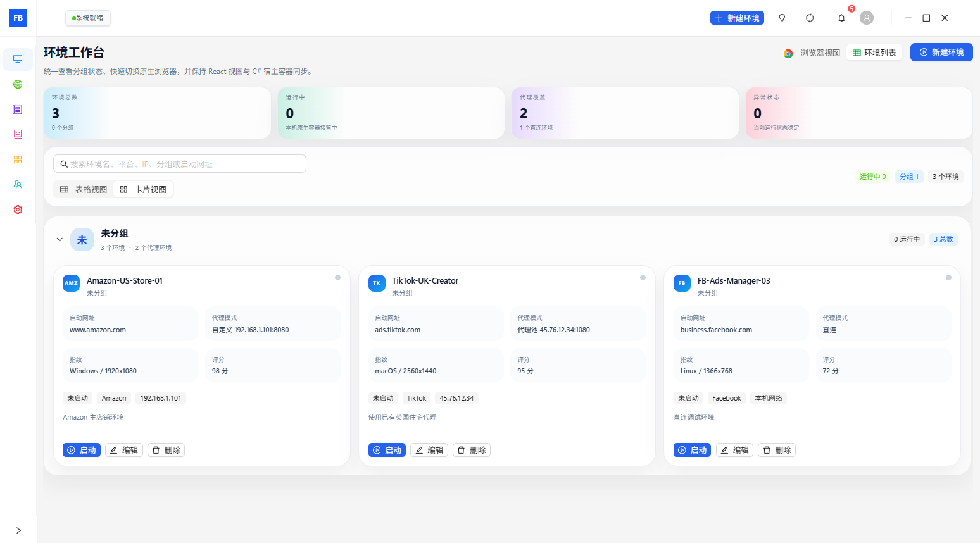This screenshot has height=543, width=980.
Task: Click the environment search input field
Action: (x=180, y=164)
